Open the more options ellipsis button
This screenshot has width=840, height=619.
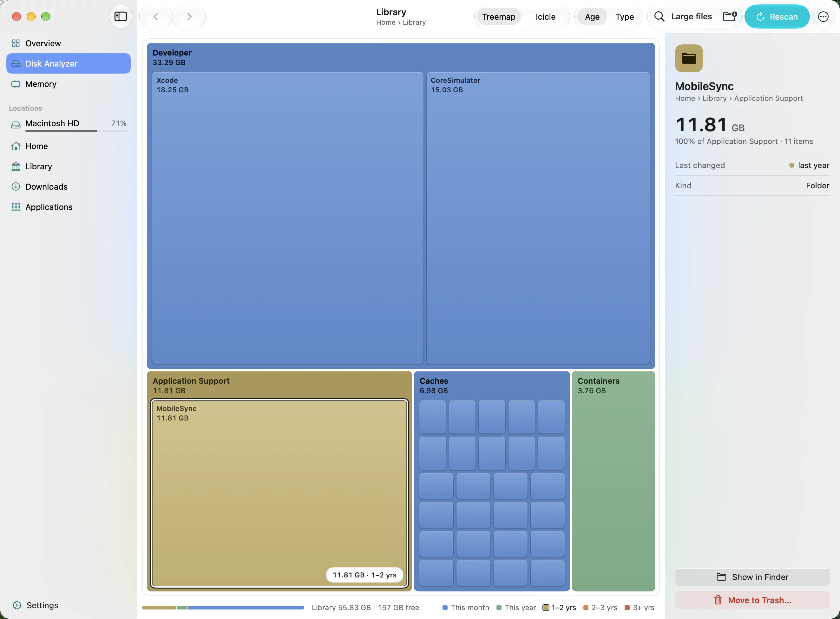tap(823, 16)
